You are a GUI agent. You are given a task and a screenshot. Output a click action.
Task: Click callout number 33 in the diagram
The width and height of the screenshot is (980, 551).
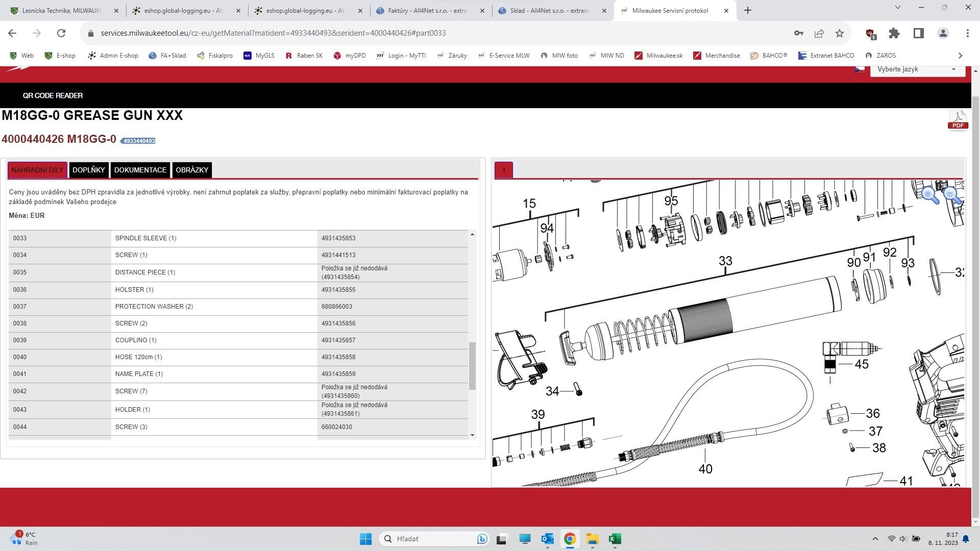point(725,261)
